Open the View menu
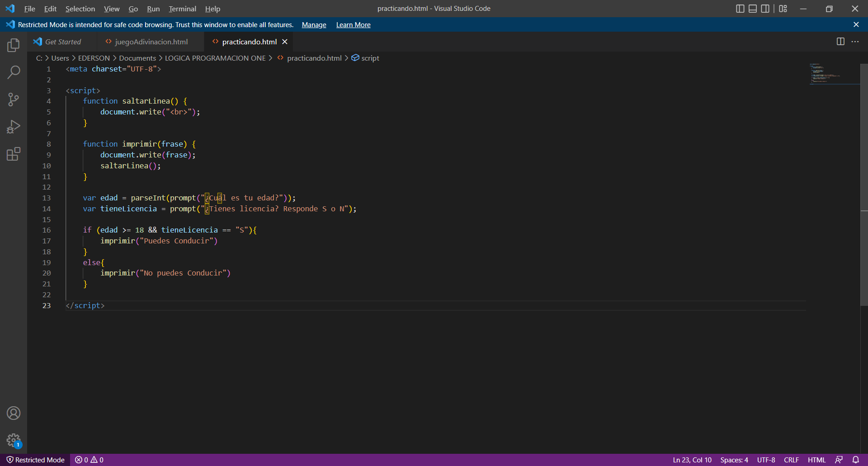868x466 pixels. pos(112,9)
